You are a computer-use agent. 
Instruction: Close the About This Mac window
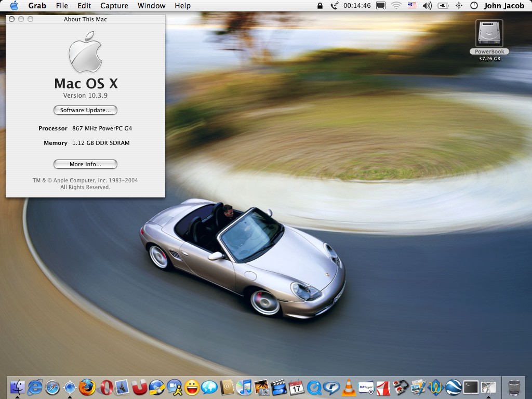[x=12, y=19]
